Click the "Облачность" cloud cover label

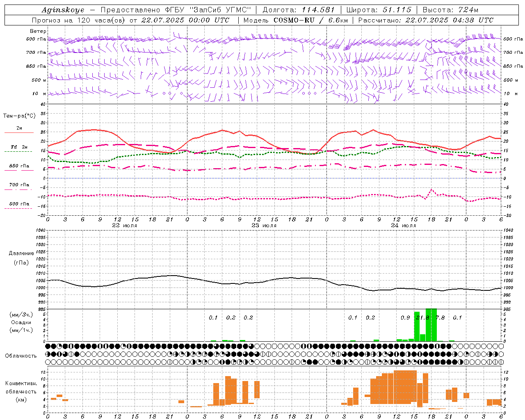click(21, 356)
